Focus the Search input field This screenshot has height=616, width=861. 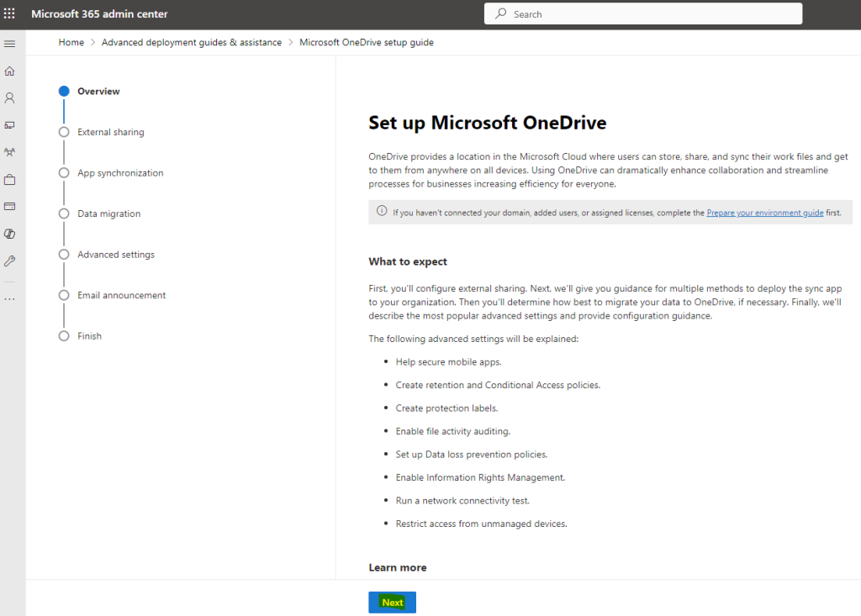643,13
